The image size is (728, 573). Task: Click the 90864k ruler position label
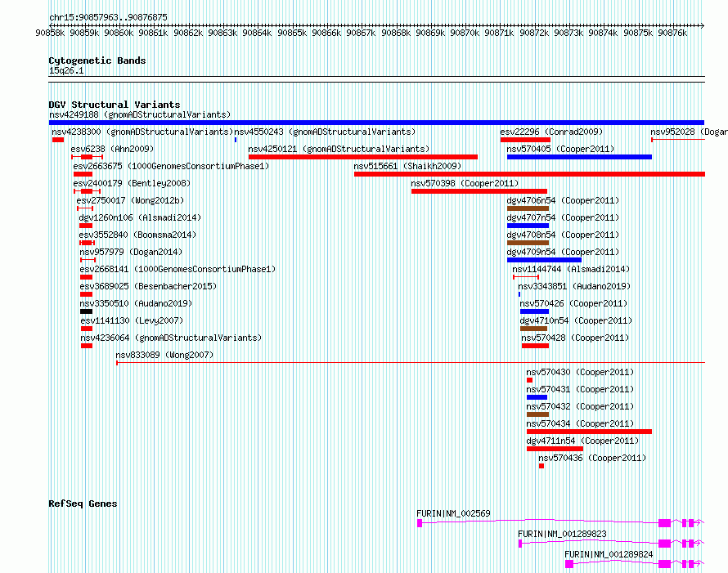click(x=257, y=33)
